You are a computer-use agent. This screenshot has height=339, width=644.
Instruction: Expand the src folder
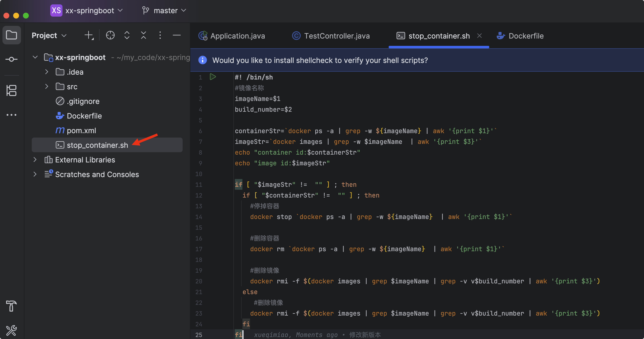pyautogui.click(x=47, y=86)
